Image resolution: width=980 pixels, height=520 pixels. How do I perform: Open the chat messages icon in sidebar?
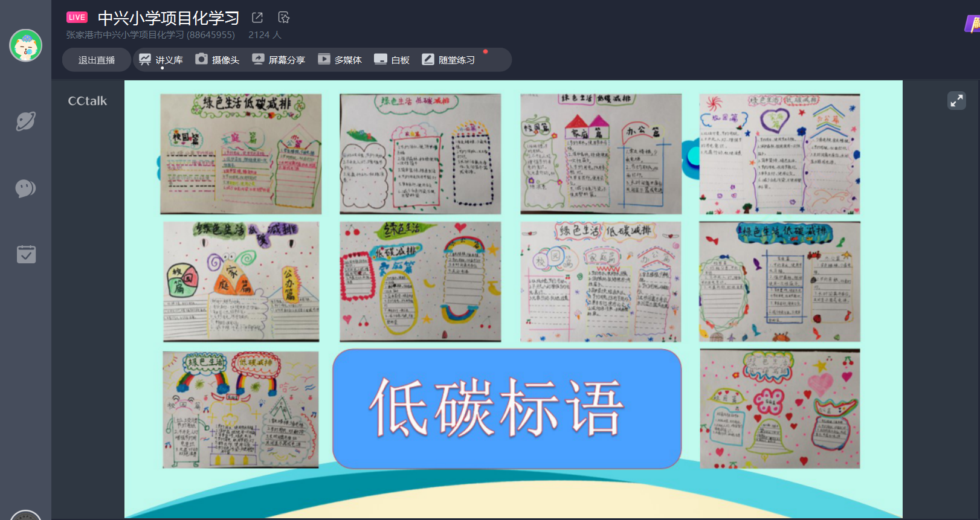(x=25, y=188)
